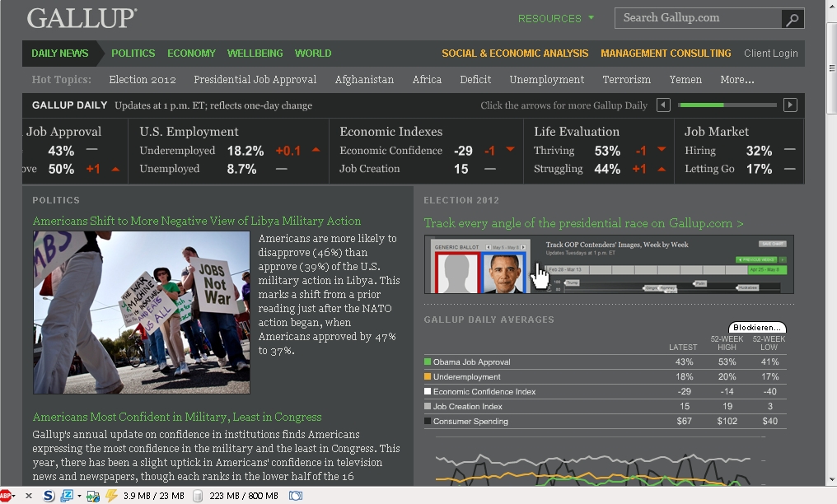The width and height of the screenshot is (837, 504).
Task: Click the status bar X close icon
Action: [x=29, y=496]
